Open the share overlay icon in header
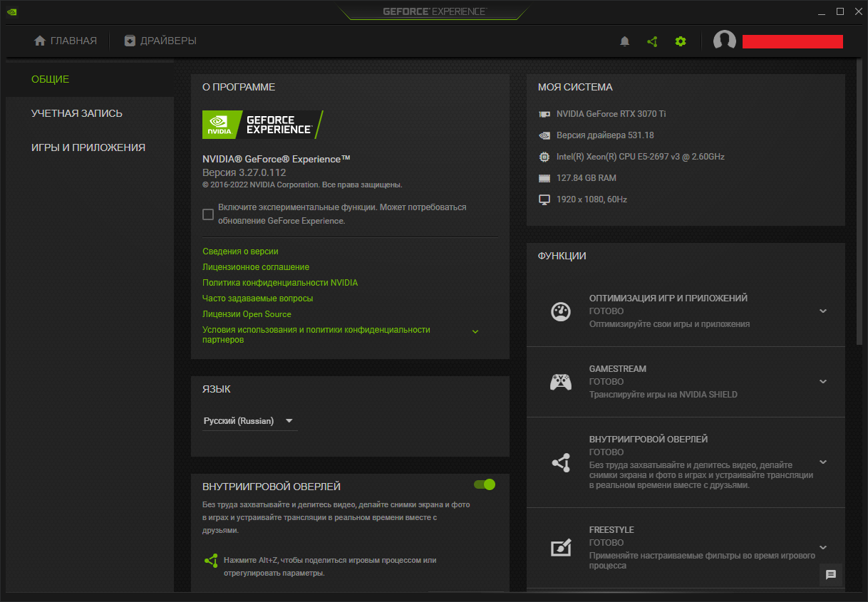 click(652, 41)
